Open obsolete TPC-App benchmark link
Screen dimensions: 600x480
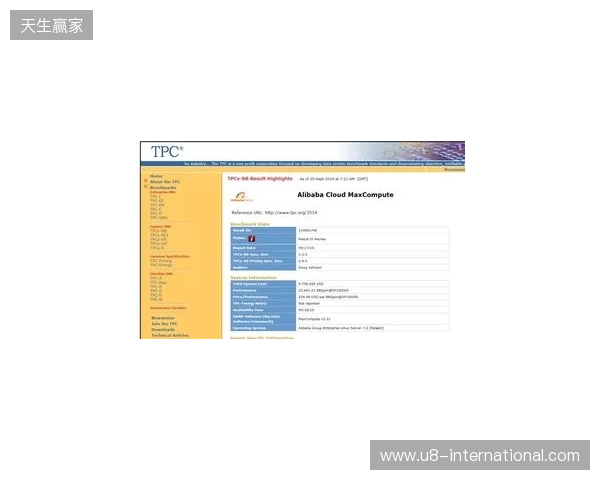pyautogui.click(x=158, y=282)
